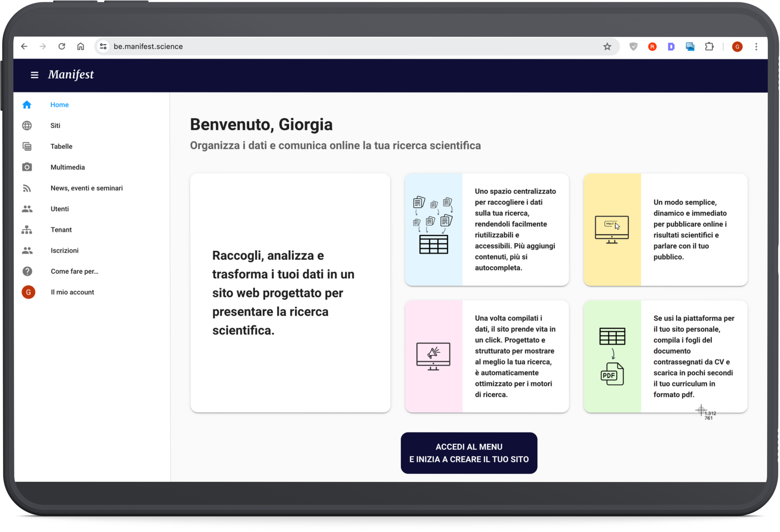
Task: Click the 'Una volta compilati i dati' card text
Action: coord(516,356)
